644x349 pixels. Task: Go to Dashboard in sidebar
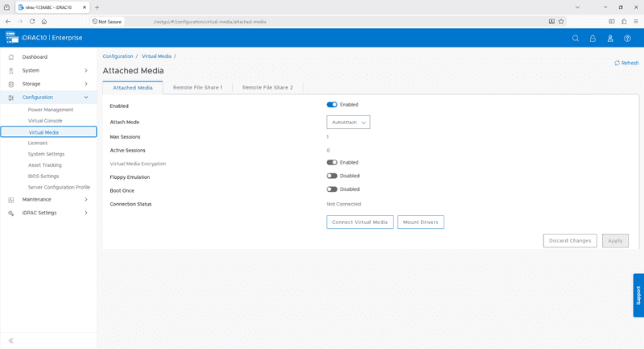click(35, 57)
